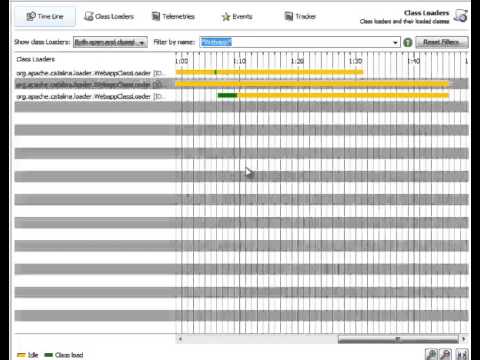
Task: Click the horizontal timeline scrollbar thumb
Action: (x=398, y=339)
